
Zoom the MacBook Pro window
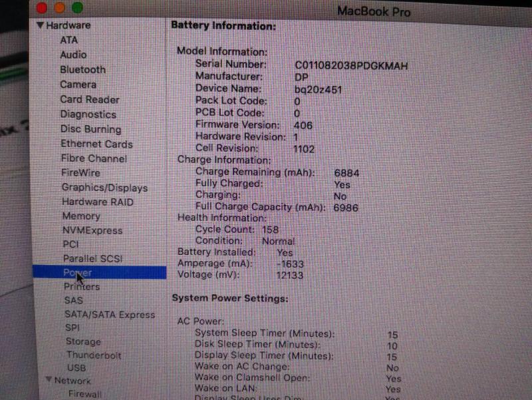[x=77, y=8]
